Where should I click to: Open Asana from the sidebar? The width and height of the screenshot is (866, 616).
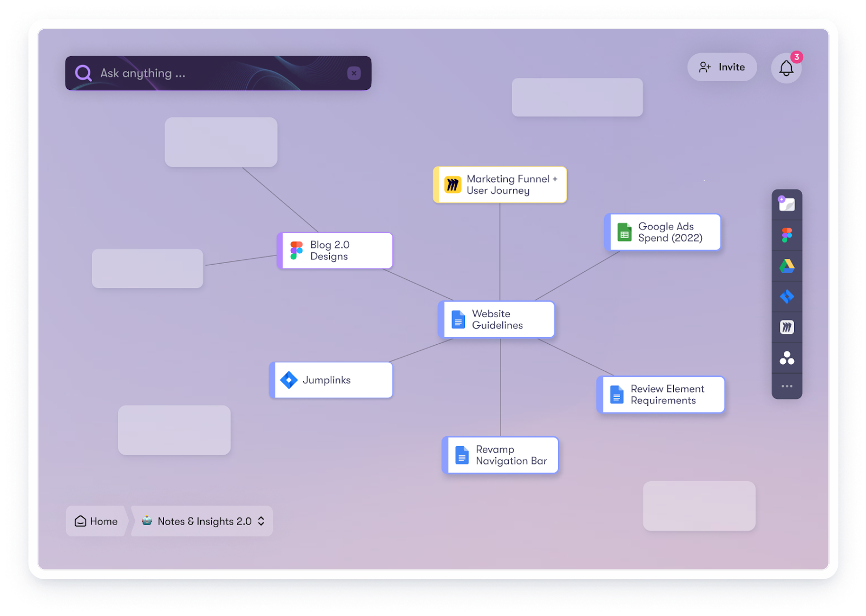pyautogui.click(x=787, y=357)
